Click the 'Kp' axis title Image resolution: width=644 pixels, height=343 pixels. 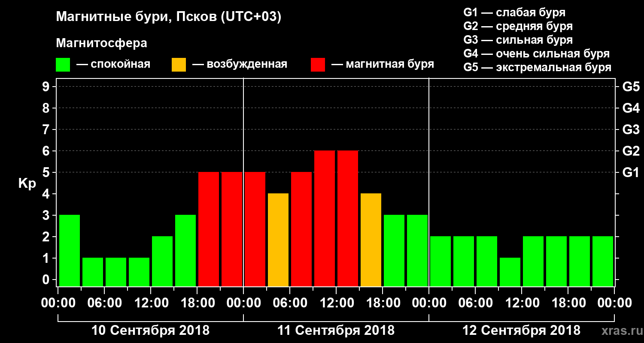coord(27,184)
